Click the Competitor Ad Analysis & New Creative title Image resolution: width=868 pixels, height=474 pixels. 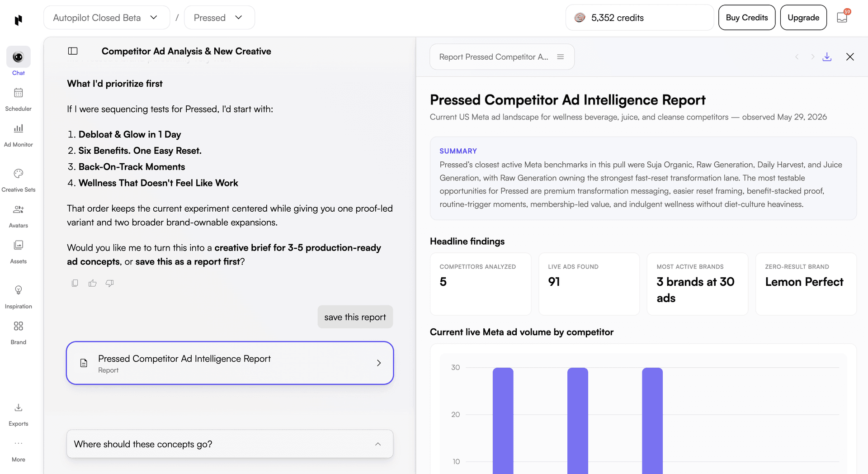[x=186, y=51]
